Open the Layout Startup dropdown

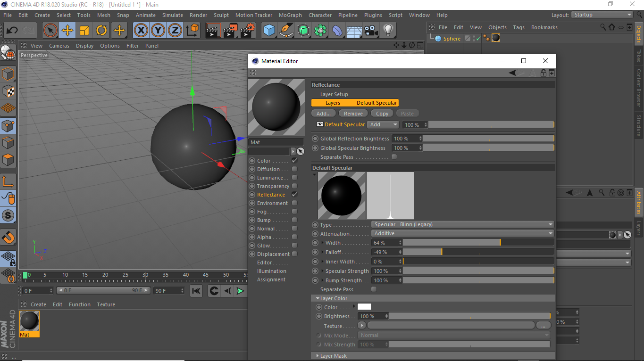[x=602, y=15]
